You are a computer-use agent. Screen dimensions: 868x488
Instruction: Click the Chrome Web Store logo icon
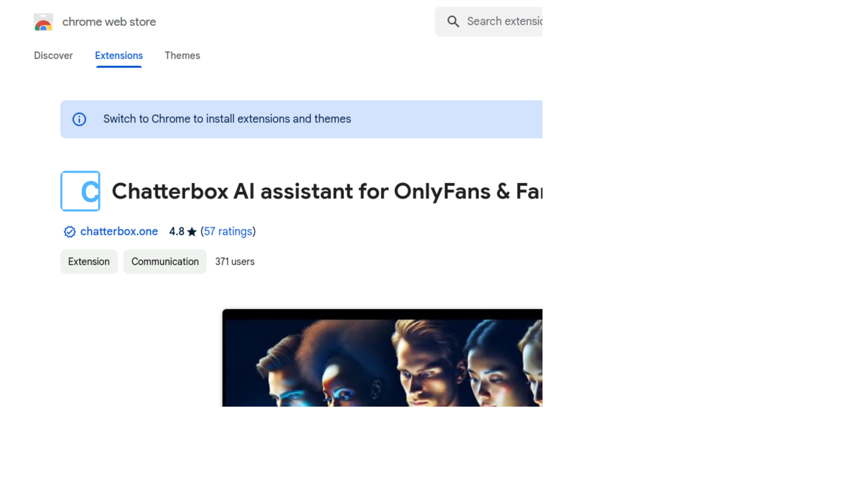pos(43,21)
